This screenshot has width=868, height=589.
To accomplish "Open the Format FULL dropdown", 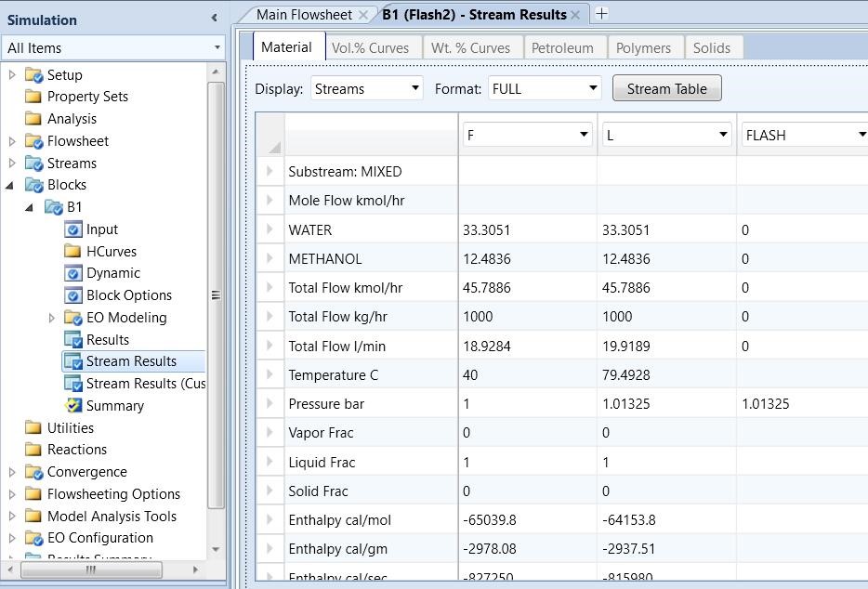I will point(592,89).
